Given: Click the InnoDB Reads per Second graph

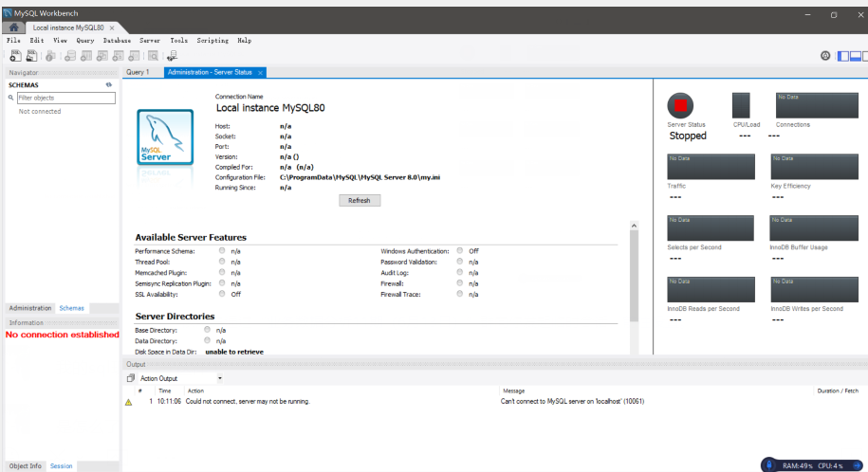Looking at the screenshot, I should coord(711,289).
